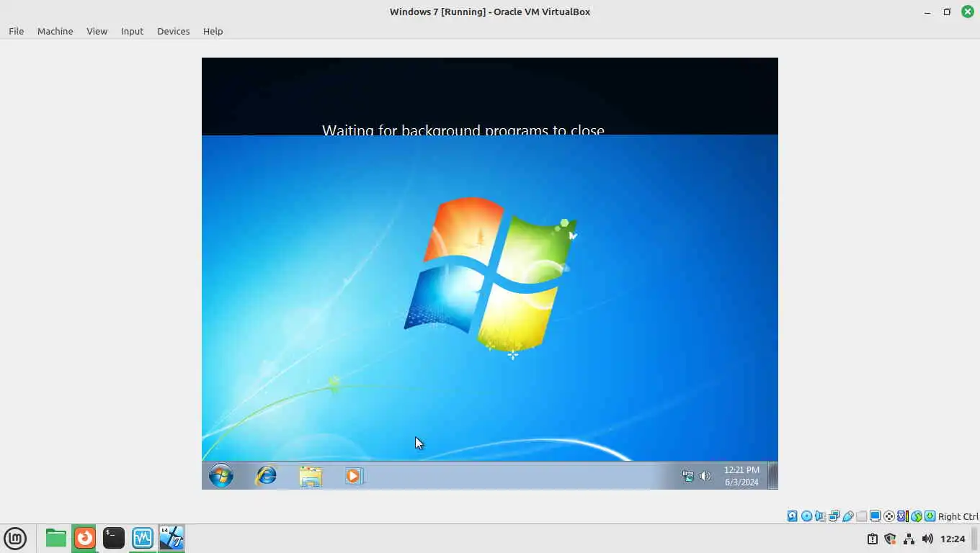Click the optical disk indicator icon
The image size is (980, 553).
[x=806, y=516]
